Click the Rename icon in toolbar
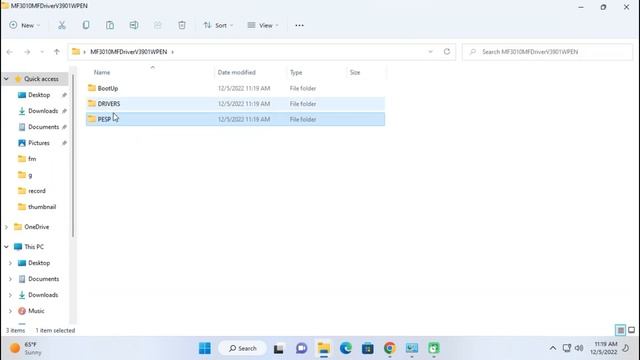The width and height of the screenshot is (640, 360). point(134,25)
